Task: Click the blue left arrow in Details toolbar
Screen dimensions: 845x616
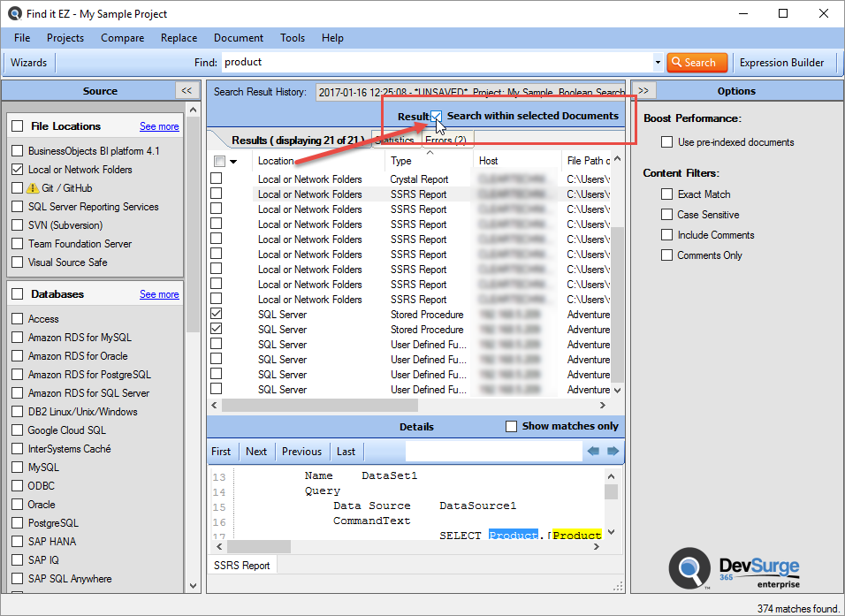Action: (593, 451)
